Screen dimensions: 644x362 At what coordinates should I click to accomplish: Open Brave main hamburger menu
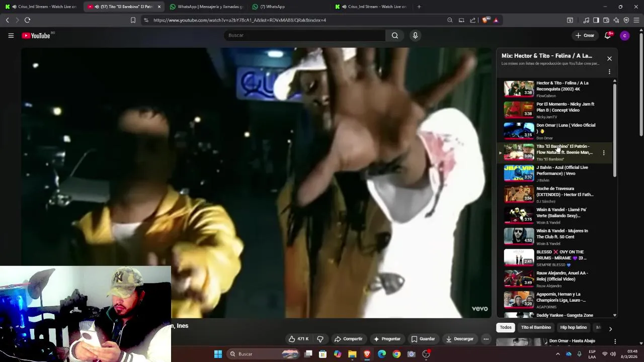pos(636,20)
